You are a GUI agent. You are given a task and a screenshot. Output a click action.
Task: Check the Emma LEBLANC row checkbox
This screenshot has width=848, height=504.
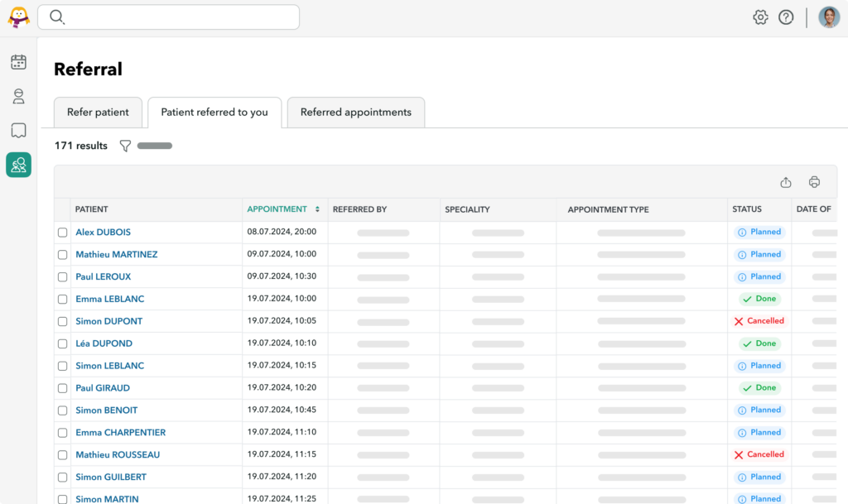tap(63, 300)
